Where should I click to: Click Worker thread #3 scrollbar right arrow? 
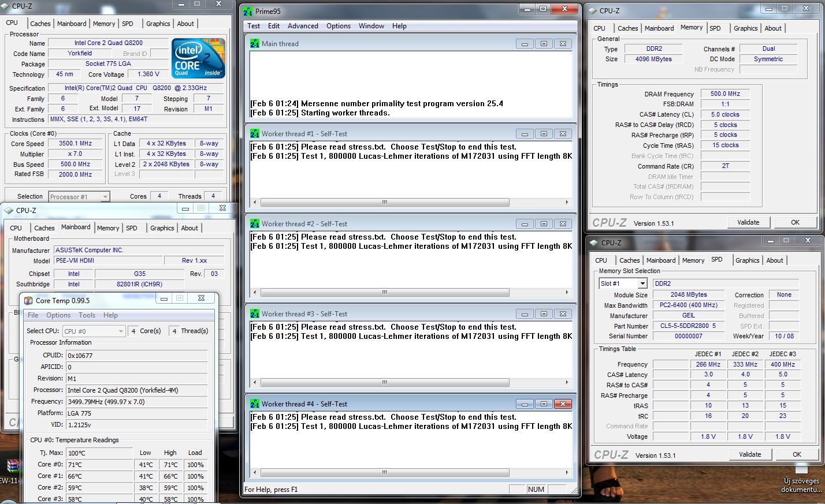tap(567, 383)
